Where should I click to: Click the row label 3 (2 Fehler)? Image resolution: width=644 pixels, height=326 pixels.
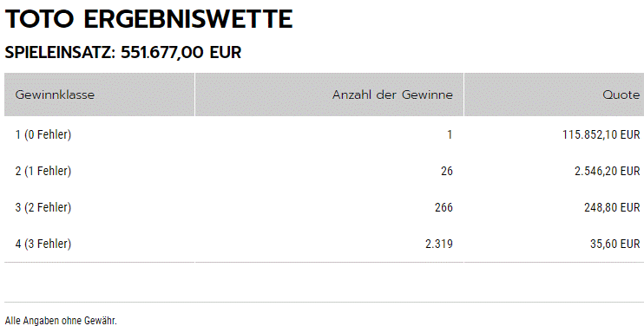(x=43, y=207)
